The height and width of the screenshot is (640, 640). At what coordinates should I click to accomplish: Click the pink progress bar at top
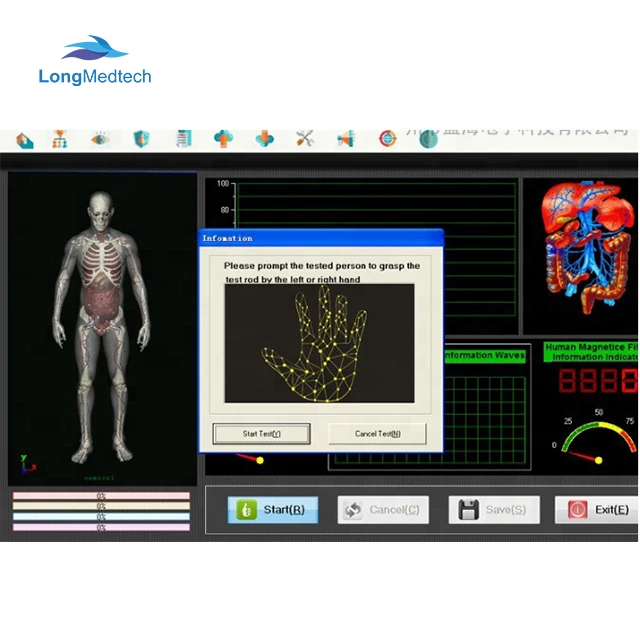click(x=101, y=496)
